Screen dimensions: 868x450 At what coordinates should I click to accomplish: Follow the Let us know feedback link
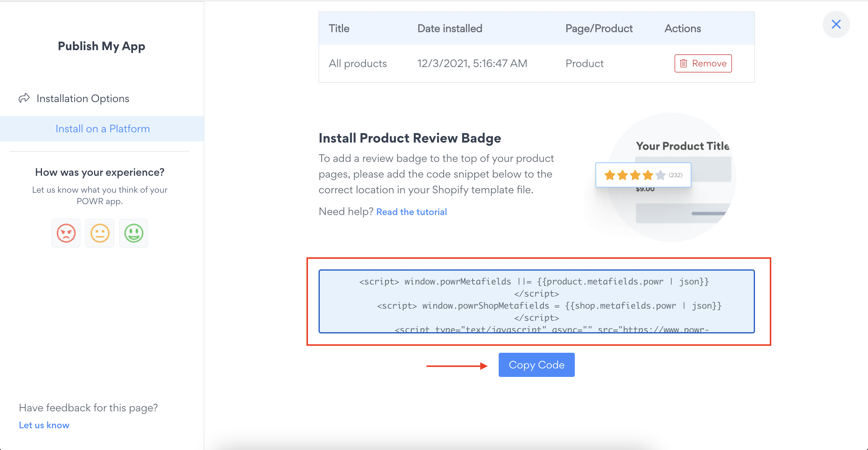[44, 425]
